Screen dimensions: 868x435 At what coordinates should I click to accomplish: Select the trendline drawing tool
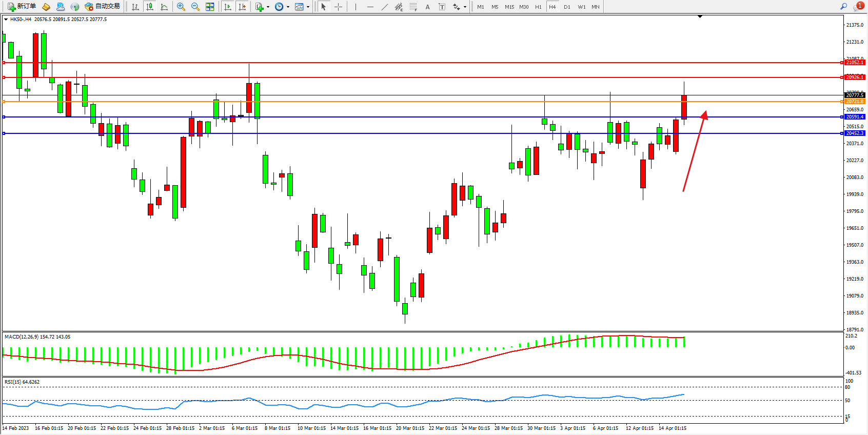[x=385, y=7]
